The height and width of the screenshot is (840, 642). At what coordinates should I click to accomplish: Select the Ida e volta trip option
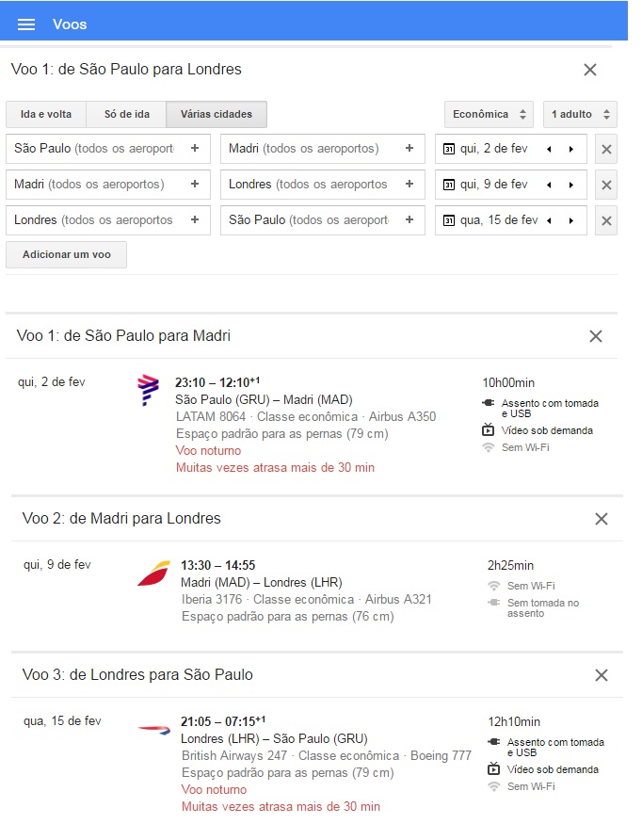coord(46,114)
